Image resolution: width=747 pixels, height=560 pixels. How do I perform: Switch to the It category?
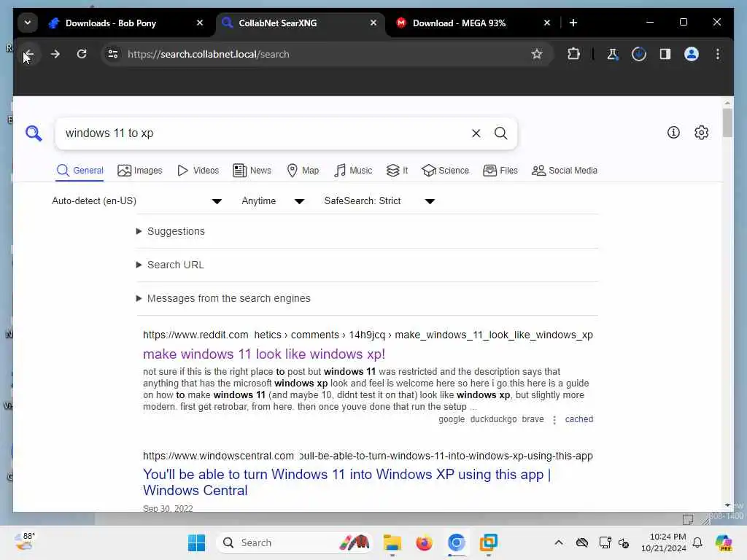click(397, 171)
